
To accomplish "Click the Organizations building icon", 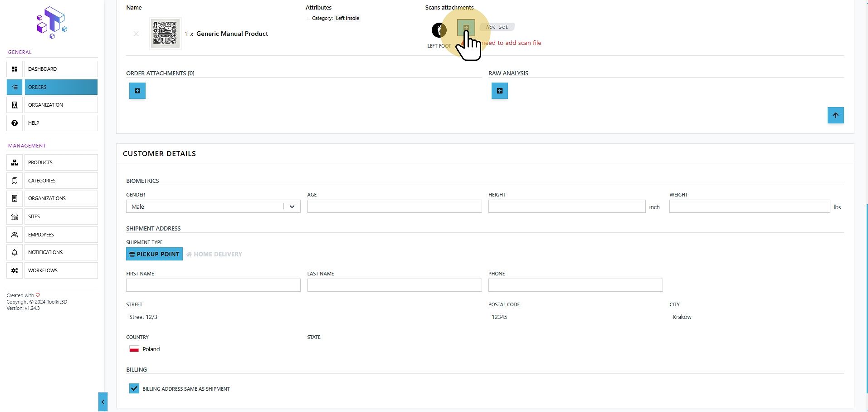I will [15, 198].
